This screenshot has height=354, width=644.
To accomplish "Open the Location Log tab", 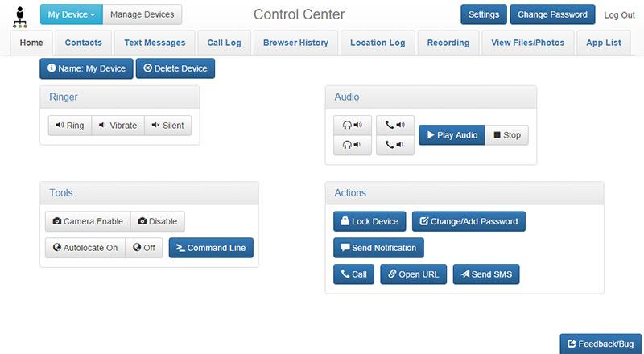I will coord(378,43).
